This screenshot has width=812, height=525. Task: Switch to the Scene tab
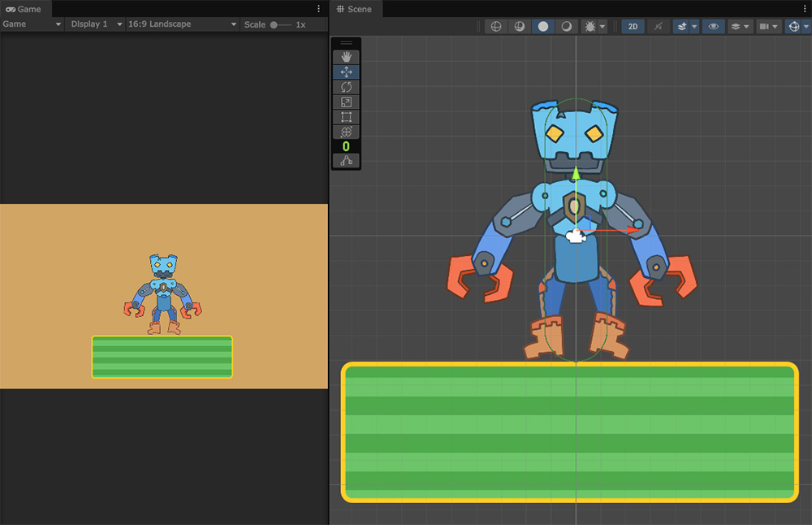[x=354, y=9]
